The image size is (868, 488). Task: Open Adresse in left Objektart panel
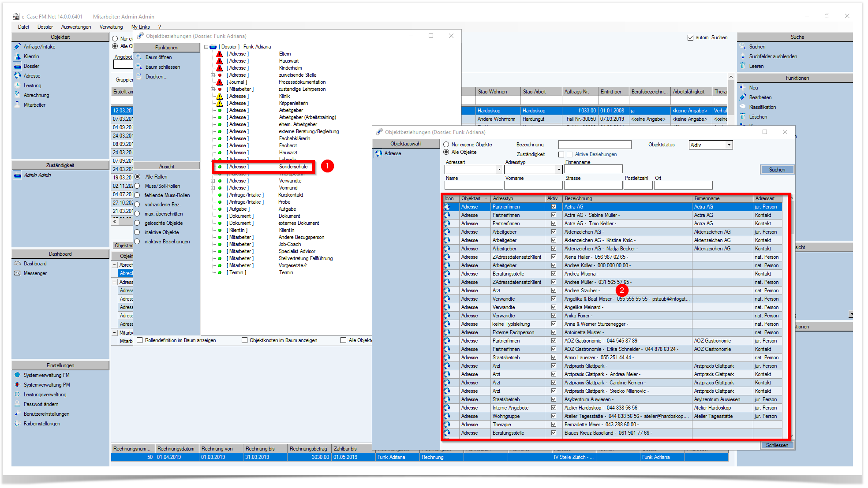(x=32, y=76)
